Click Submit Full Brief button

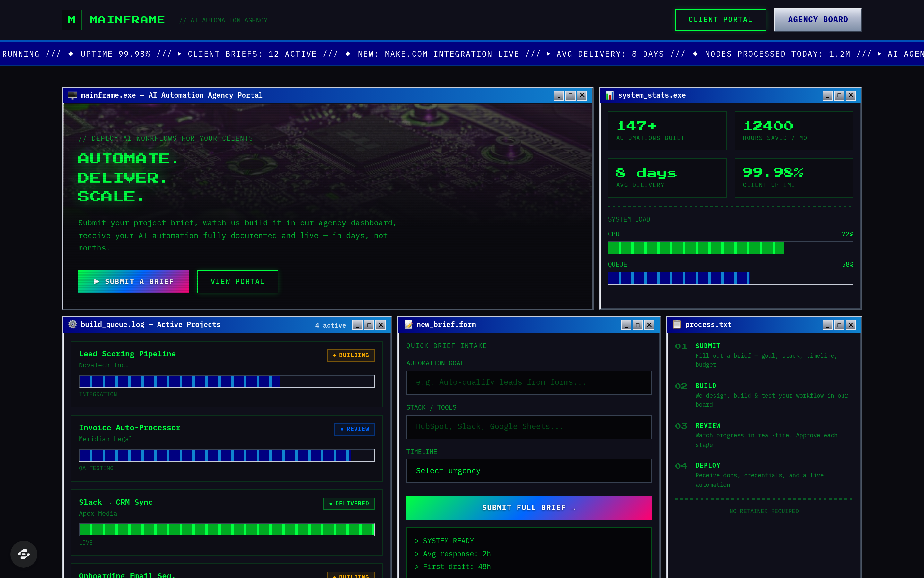click(529, 508)
